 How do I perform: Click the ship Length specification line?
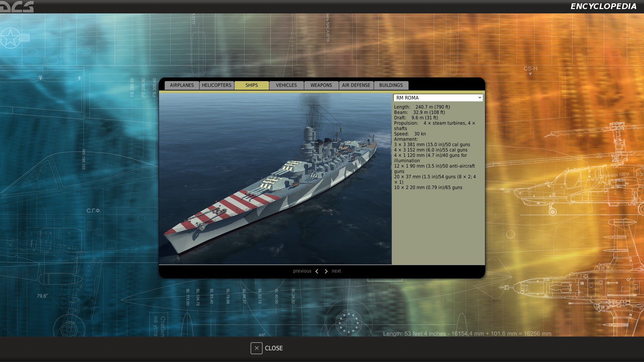pyautogui.click(x=422, y=107)
